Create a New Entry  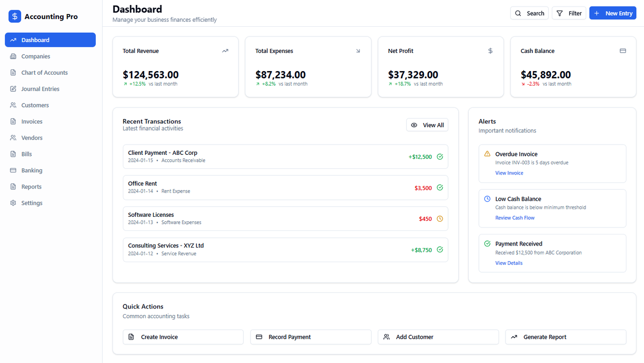click(x=613, y=13)
